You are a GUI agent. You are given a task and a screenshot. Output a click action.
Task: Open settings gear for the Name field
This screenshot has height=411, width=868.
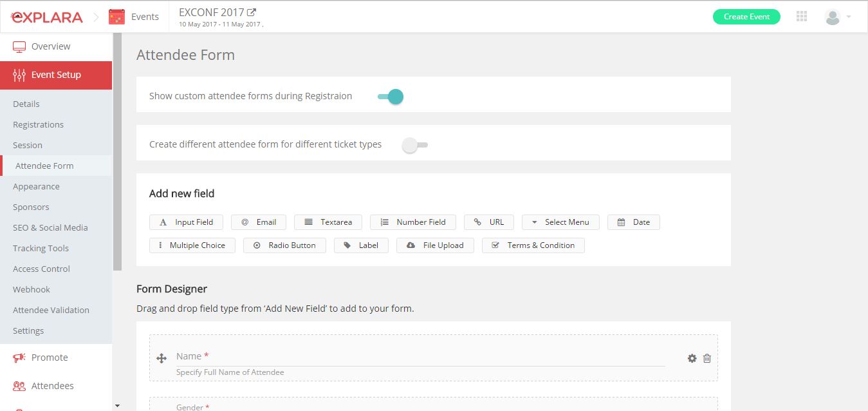(x=692, y=358)
